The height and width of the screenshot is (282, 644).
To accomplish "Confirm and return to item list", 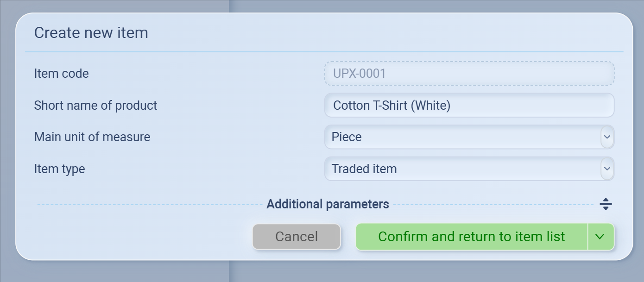I will coord(471,237).
